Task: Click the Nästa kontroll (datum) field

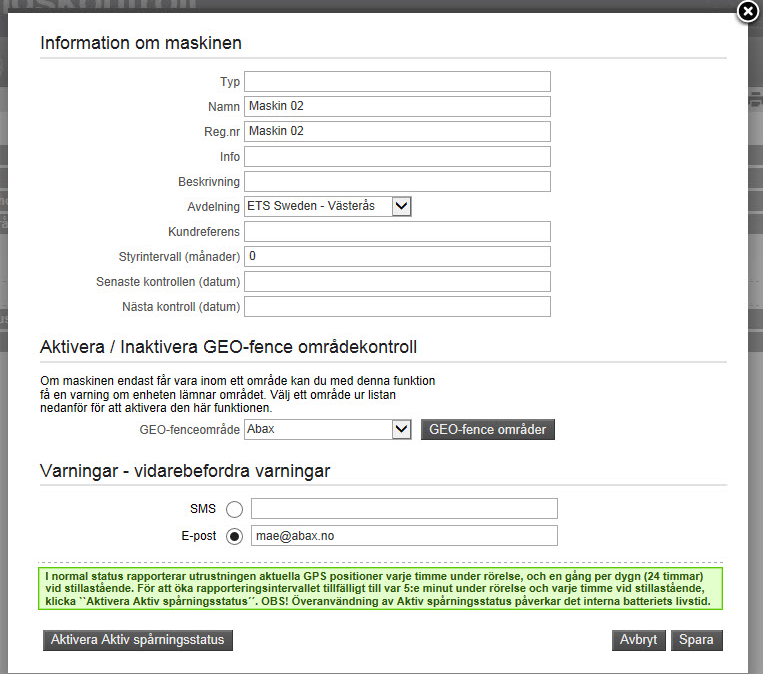Action: 397,307
